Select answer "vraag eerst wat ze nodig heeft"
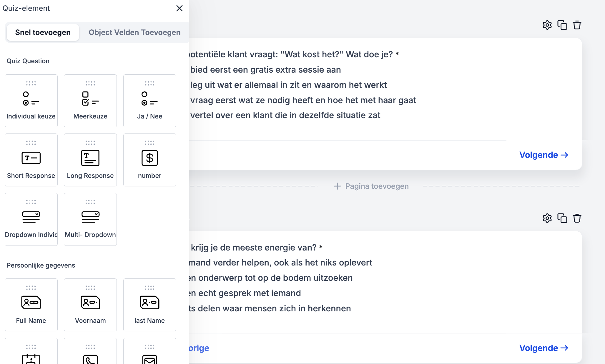Image resolution: width=605 pixels, height=364 pixels. [303, 100]
